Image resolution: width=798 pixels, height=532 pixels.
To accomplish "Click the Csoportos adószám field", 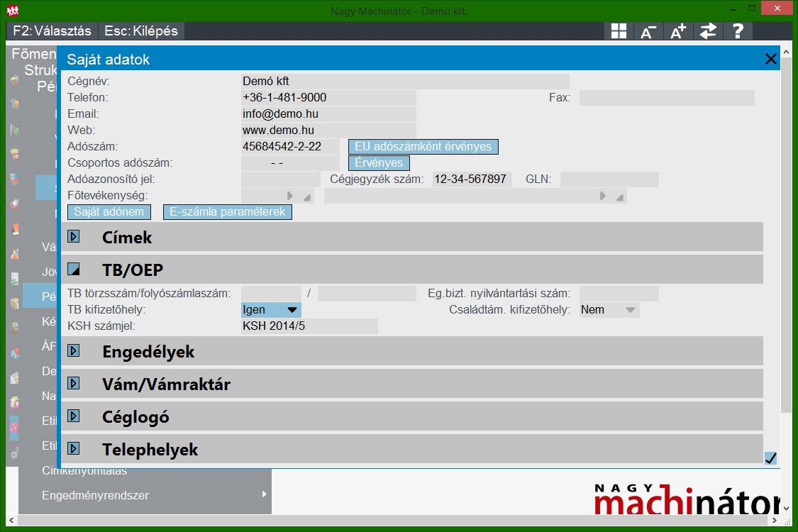I will (x=290, y=163).
